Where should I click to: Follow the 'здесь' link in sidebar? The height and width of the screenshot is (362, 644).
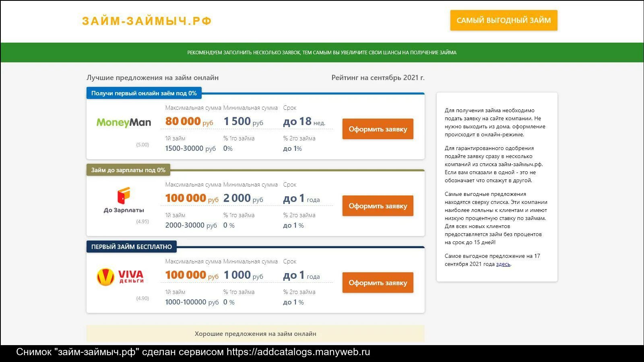pos(503,264)
